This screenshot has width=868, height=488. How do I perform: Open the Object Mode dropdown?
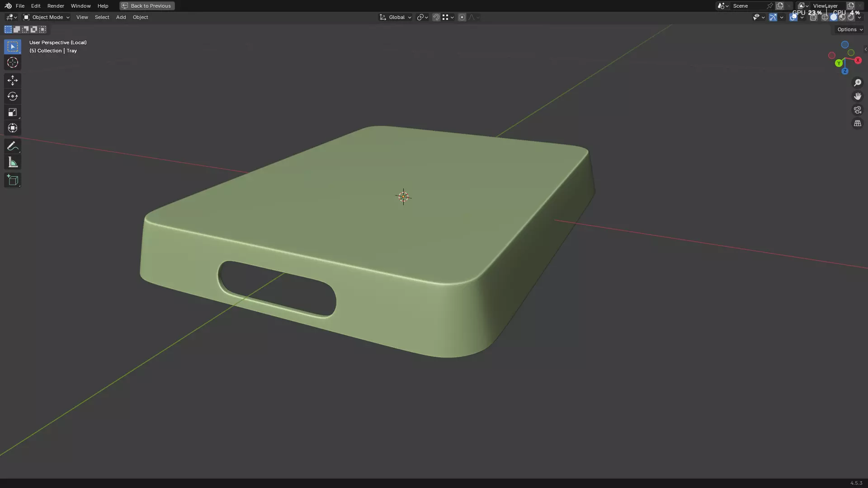pos(46,17)
